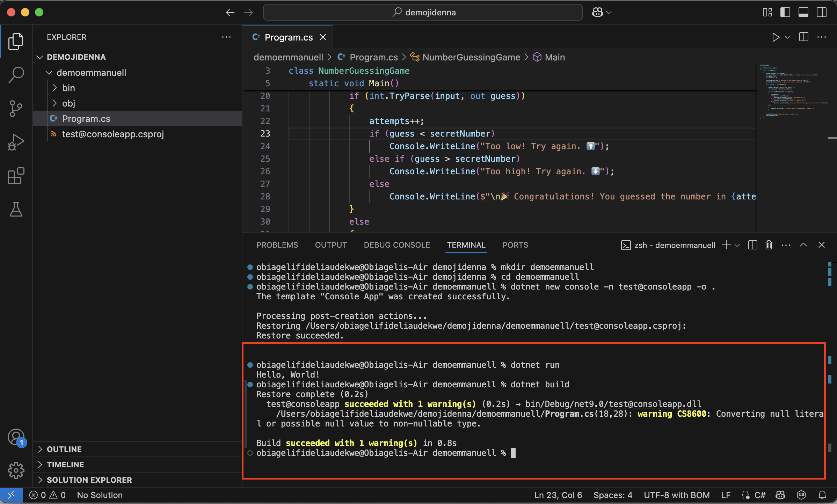Viewport: 837px width, 504px height.
Task: Maximize the panel with the up chevron
Action: point(803,245)
